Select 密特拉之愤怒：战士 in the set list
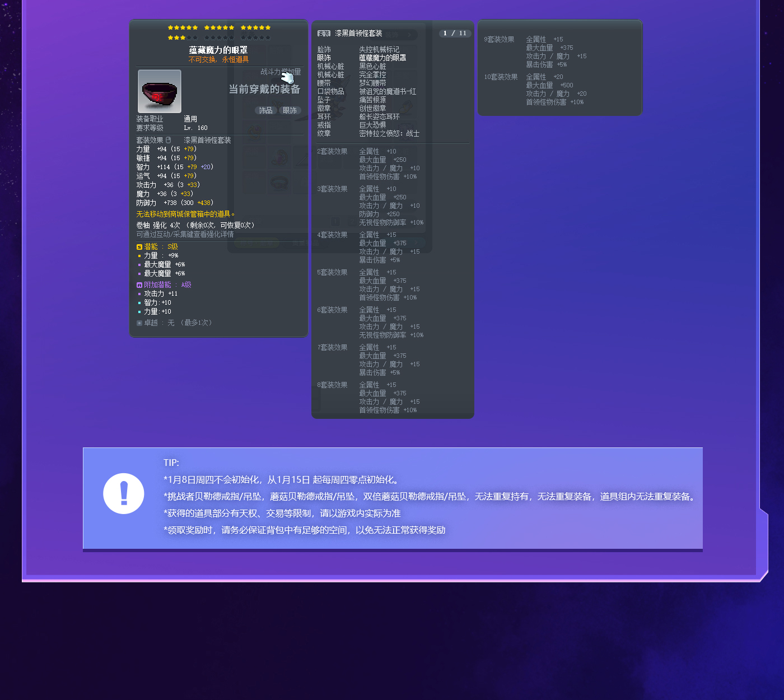784x700 pixels. [389, 133]
